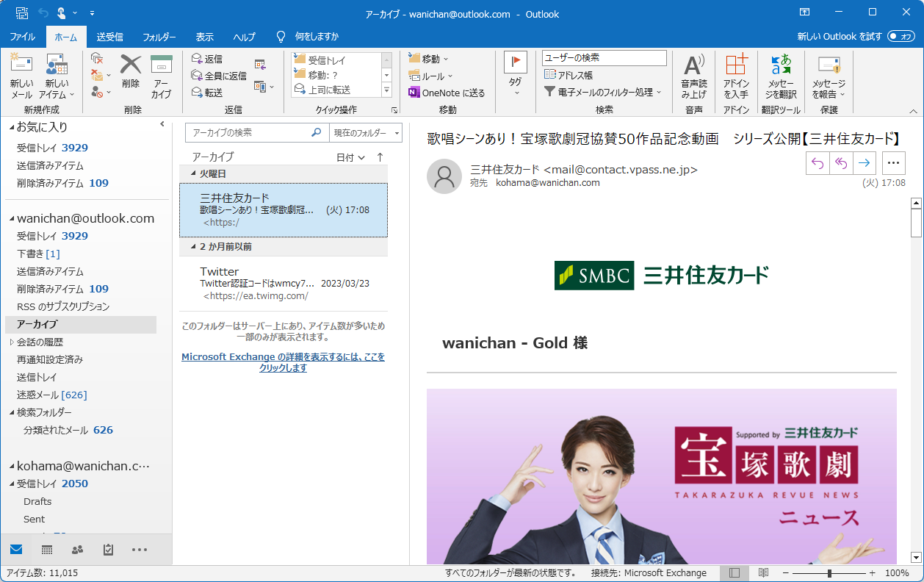The image size is (924, 582).
Task: Reply using the 返信 ribbon button
Action: point(207,59)
